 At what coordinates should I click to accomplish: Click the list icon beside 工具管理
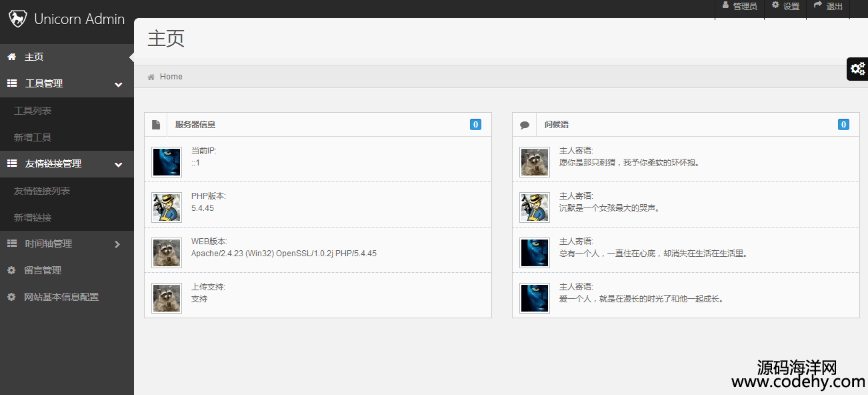[11, 84]
